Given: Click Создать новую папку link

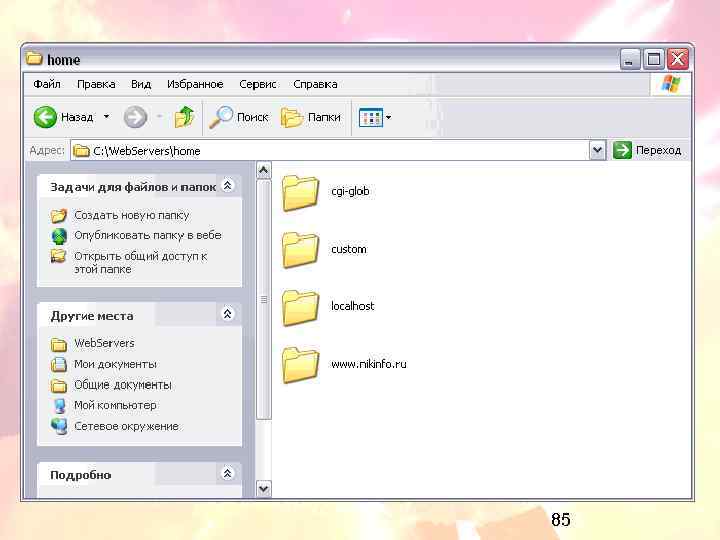Looking at the screenshot, I should tap(132, 215).
